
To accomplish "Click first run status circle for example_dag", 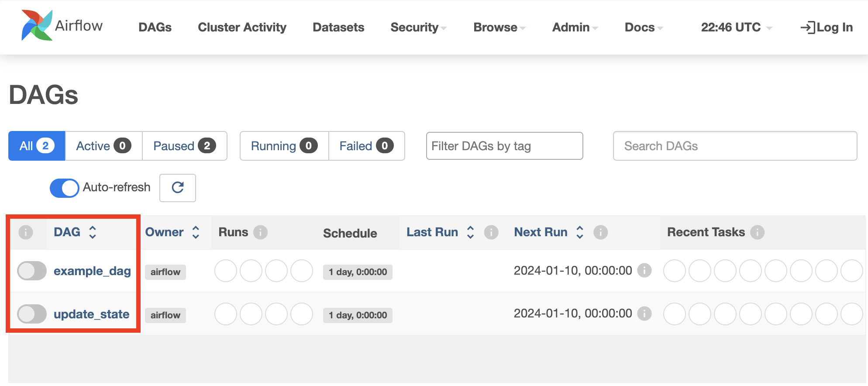I will [x=226, y=271].
